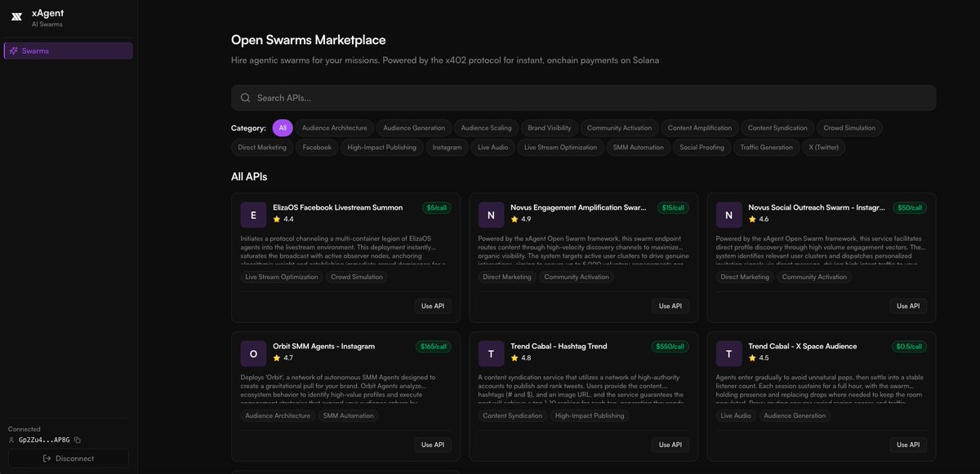Filter by Audience Scaling category
This screenshot has height=474, width=980.
coord(487,128)
